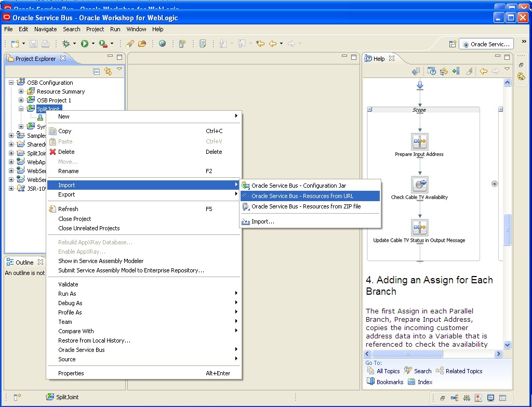Click Show in All Topics icon in Help
This screenshot has height=407, width=532.
tap(444, 71)
